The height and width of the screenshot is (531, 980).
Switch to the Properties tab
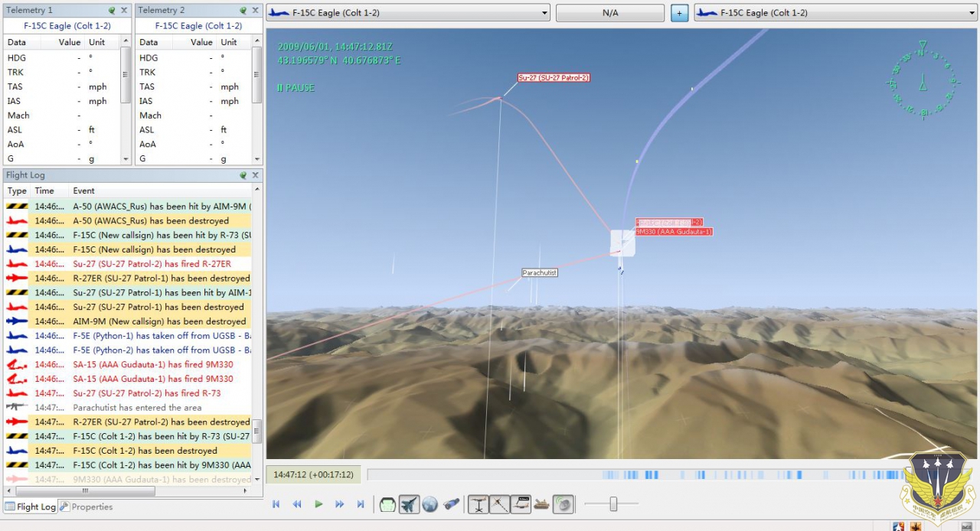pos(87,507)
